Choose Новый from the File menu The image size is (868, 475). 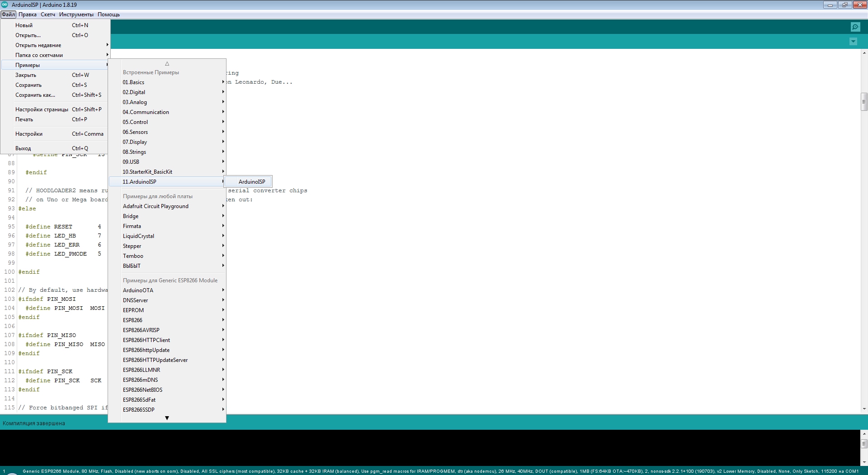(x=55, y=25)
